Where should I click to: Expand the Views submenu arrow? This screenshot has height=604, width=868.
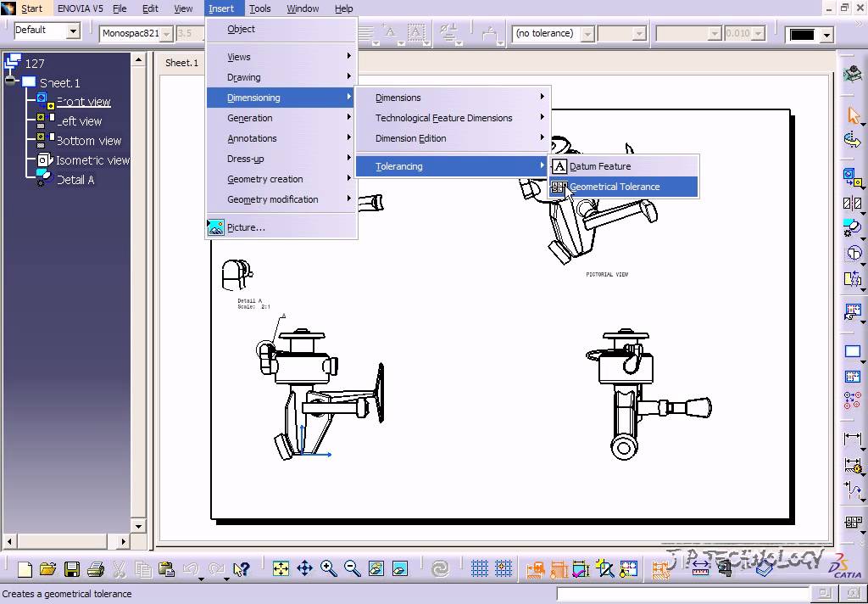pos(348,56)
